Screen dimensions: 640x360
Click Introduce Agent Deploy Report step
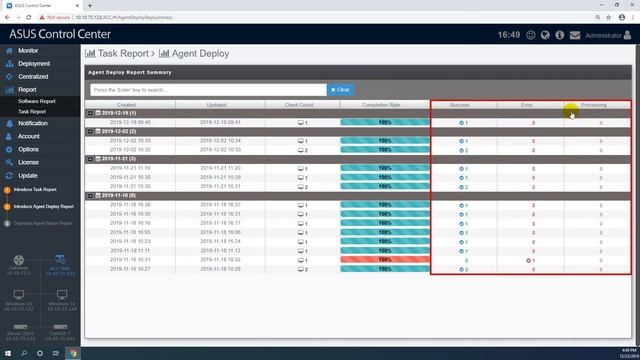coord(44,207)
